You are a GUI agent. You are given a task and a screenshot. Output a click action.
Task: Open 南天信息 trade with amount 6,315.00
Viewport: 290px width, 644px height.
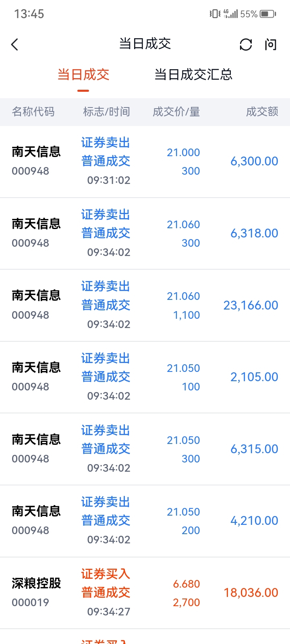145,449
